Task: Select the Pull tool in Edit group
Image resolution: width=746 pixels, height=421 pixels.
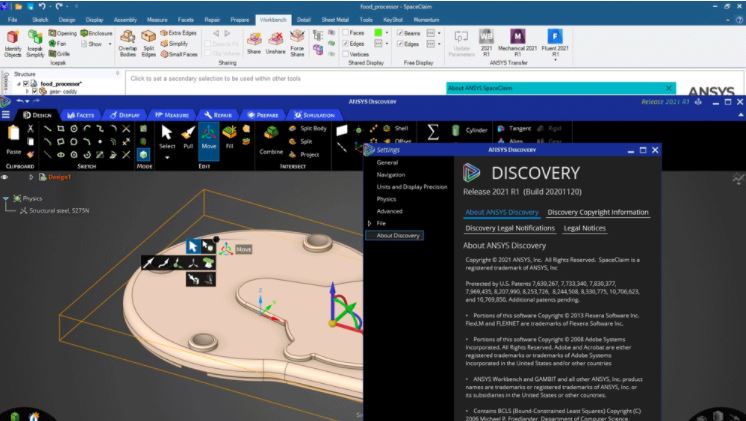Action: coord(187,137)
